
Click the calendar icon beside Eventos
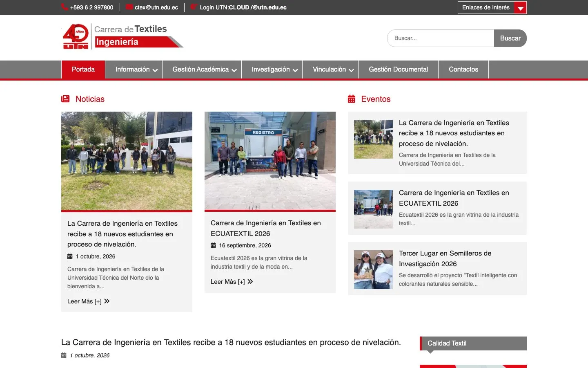coord(352,99)
